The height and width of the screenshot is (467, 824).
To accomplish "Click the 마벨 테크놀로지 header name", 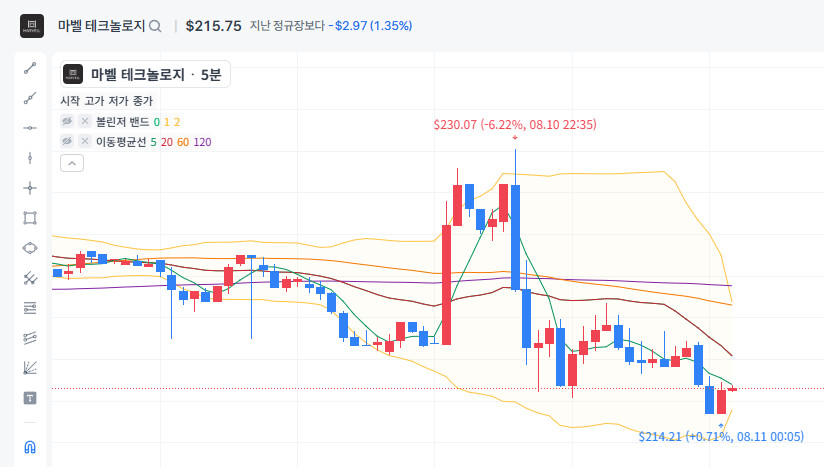I will (101, 26).
